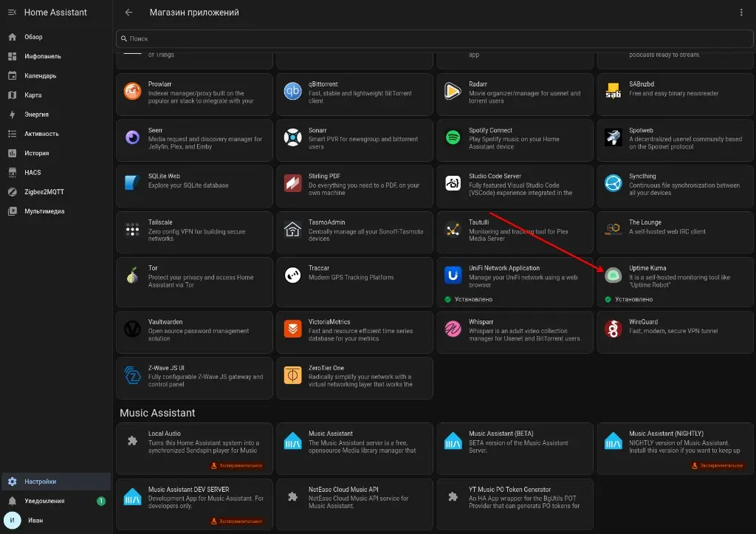Click the Z-Wave JS UI icon
Screen dimensions: 756x534
click(x=133, y=375)
